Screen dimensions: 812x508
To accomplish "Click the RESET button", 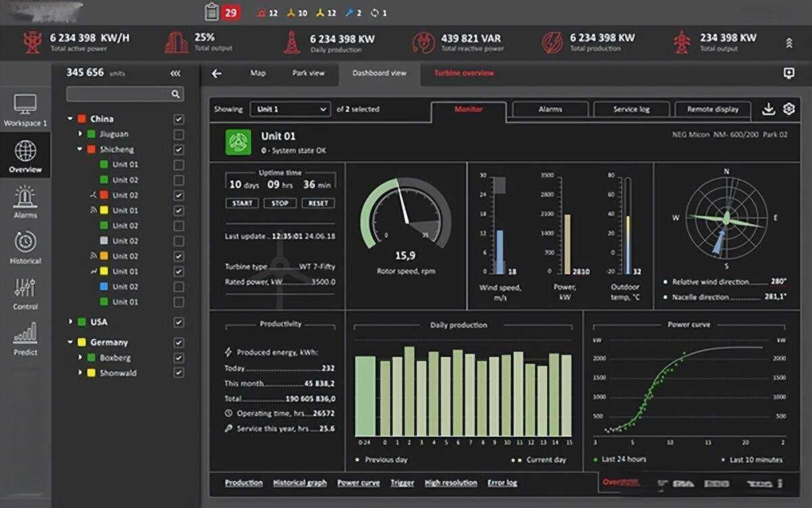I will coord(318,203).
